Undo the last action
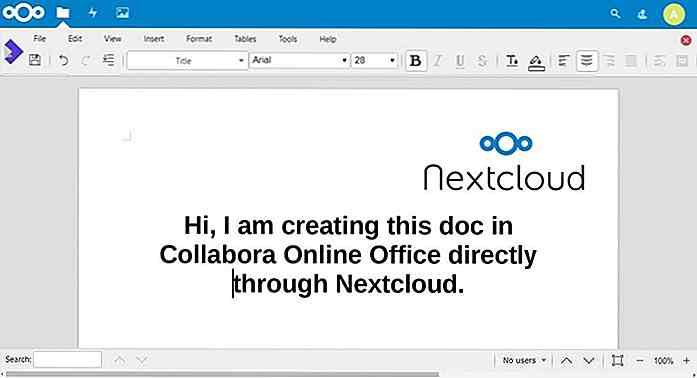The image size is (697, 378). coord(64,60)
